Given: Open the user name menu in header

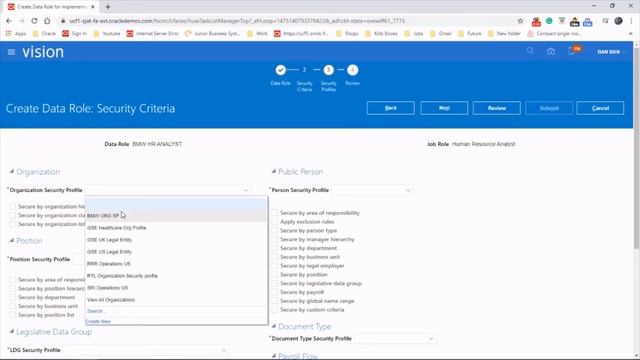Looking at the screenshot, I should [x=611, y=52].
